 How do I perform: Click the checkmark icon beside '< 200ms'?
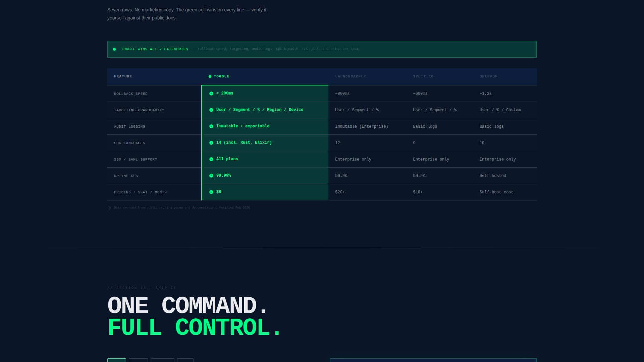pos(211,94)
